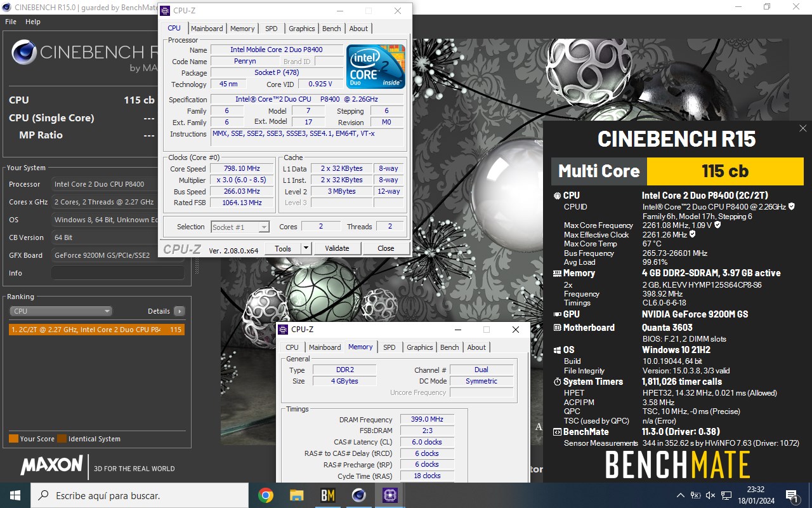
Task: Click the Intel Core 2 Duo logo
Action: (x=376, y=66)
